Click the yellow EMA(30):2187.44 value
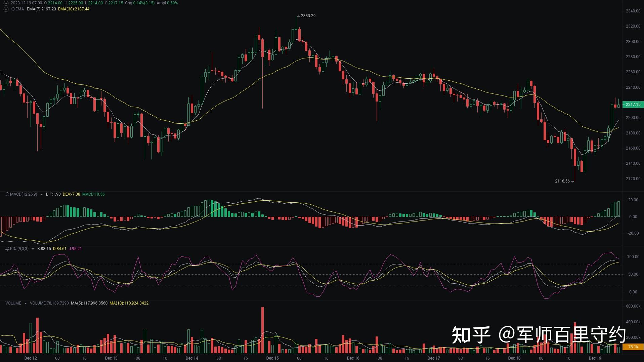The height and width of the screenshot is (362, 644). click(74, 9)
